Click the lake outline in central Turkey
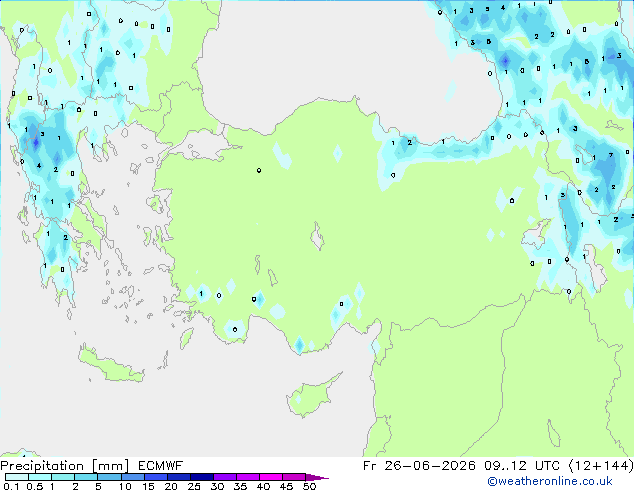This screenshot has height=490, width=634. [x=318, y=236]
